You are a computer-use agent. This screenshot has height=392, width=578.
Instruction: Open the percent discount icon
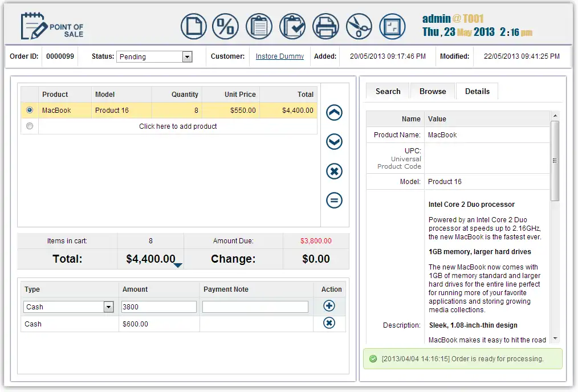point(226,27)
